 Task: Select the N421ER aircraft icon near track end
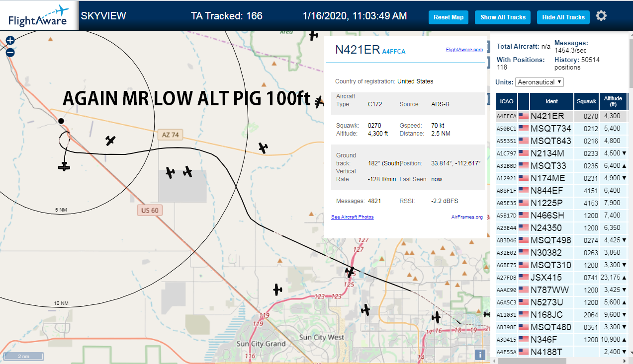64,166
